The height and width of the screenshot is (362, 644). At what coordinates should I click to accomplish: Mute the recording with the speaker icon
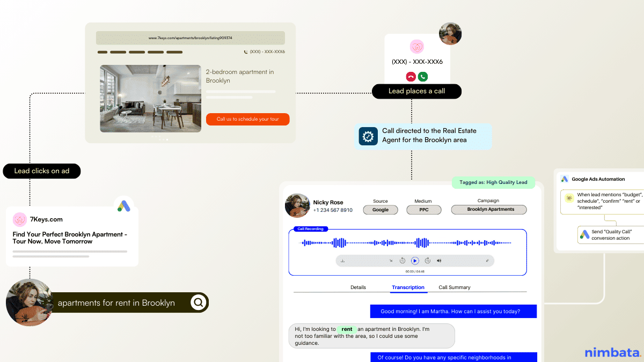[438, 260]
